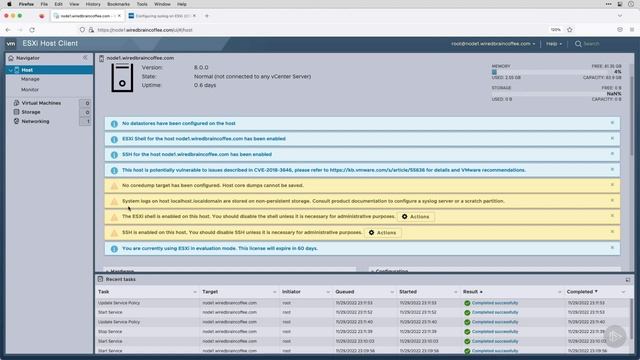Collapse the Navigator panel
Viewport: 640px width, 360px height.
(x=85, y=58)
